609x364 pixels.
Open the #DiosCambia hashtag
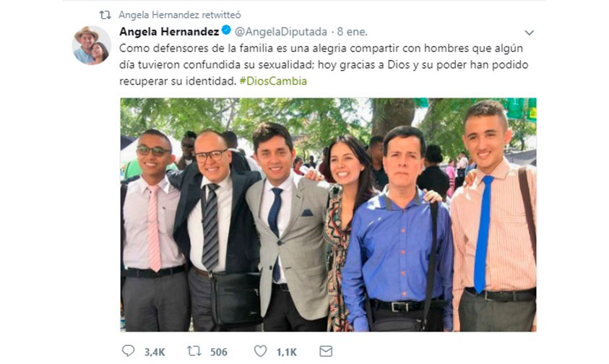click(273, 81)
